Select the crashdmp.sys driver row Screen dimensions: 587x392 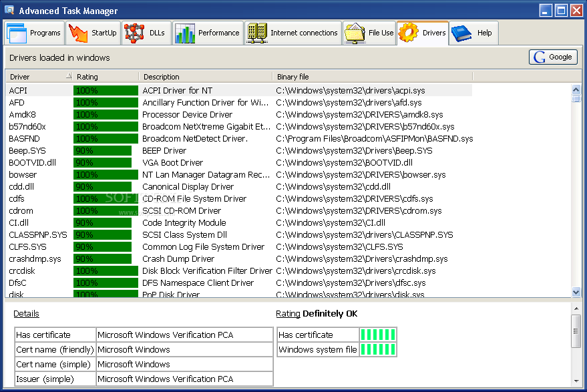[239, 258]
